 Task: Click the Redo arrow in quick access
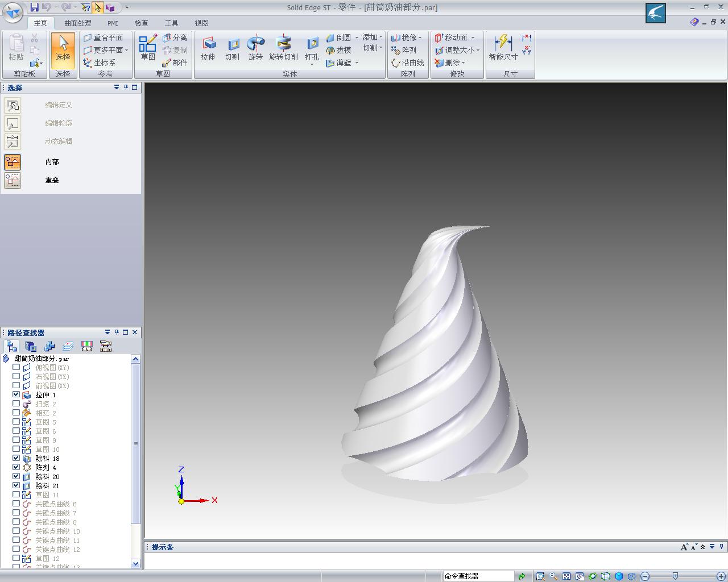tap(66, 7)
